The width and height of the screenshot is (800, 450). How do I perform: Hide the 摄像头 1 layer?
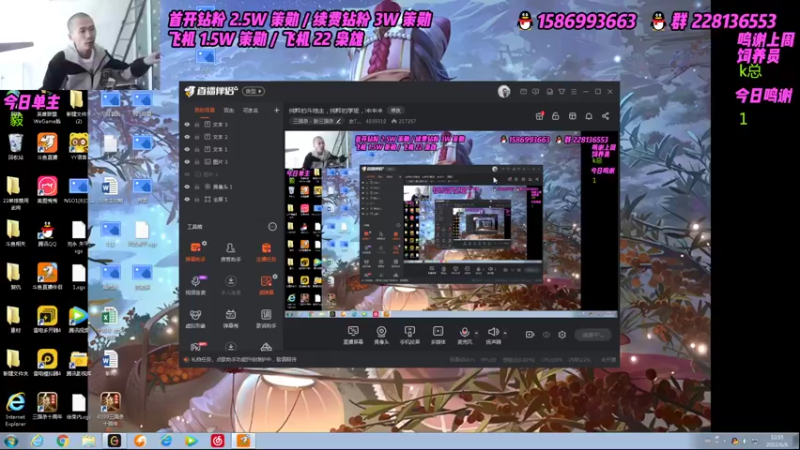(187, 187)
